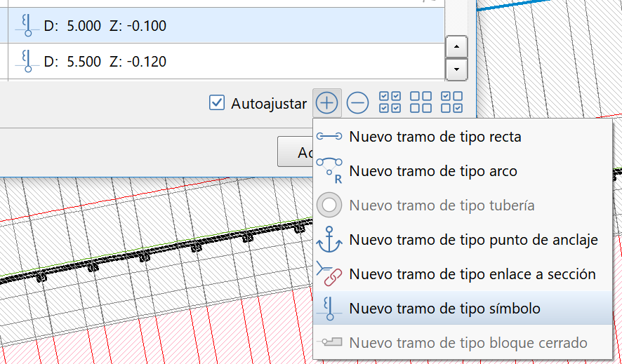Click the anchor icon for punto de anclaje

(329, 240)
